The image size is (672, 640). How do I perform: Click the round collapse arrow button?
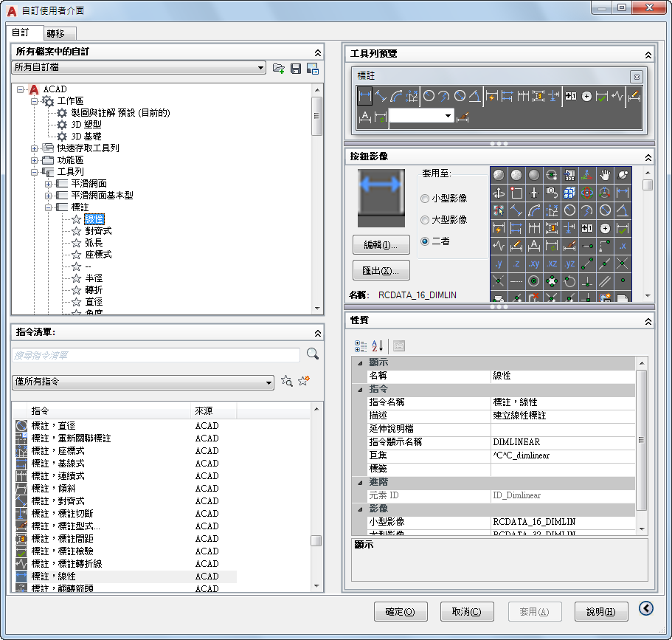click(x=646, y=608)
